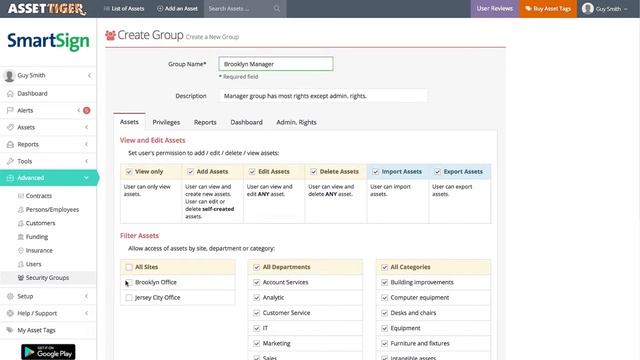The image size is (640, 360).
Task: Click the List of Assets icon
Action: click(107, 9)
